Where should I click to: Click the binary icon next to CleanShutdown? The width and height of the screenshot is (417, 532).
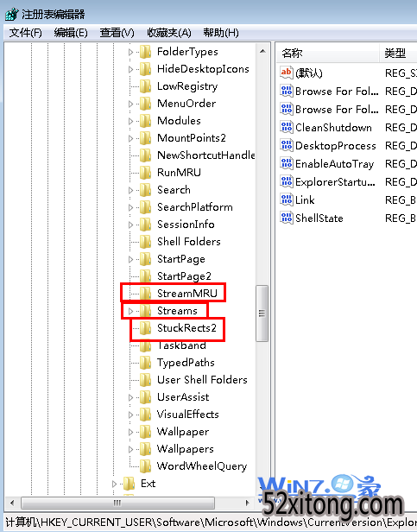pyautogui.click(x=287, y=127)
